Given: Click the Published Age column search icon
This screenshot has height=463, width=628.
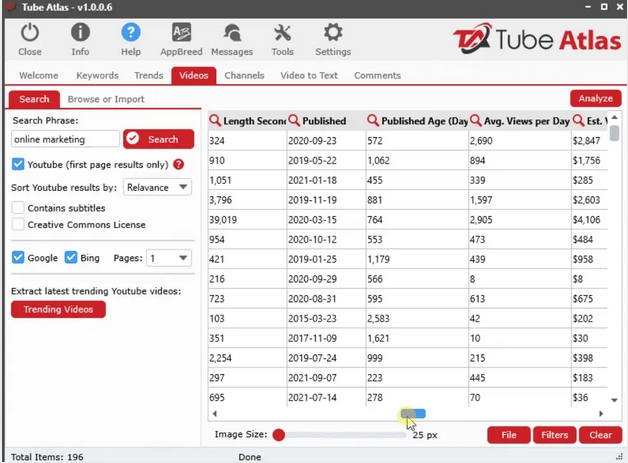Looking at the screenshot, I should [x=373, y=120].
